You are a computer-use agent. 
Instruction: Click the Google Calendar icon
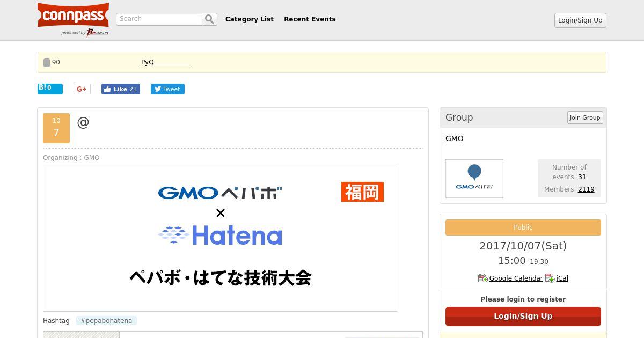[x=482, y=278]
